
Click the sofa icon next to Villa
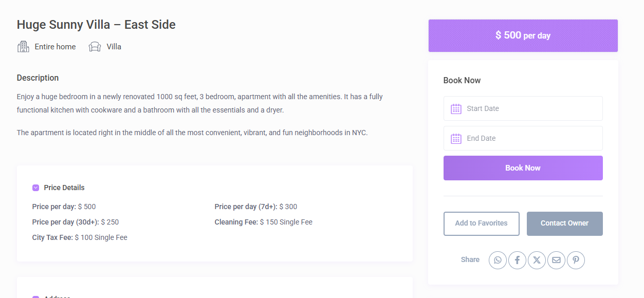point(95,47)
